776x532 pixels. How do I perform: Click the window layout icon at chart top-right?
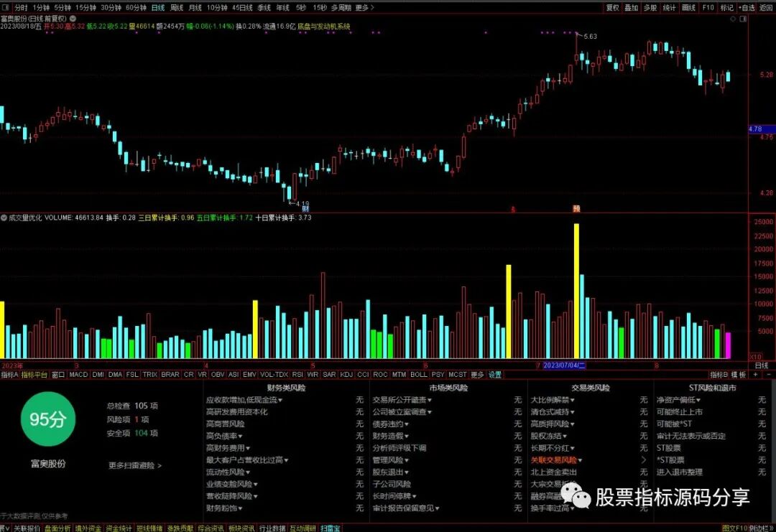click(743, 19)
